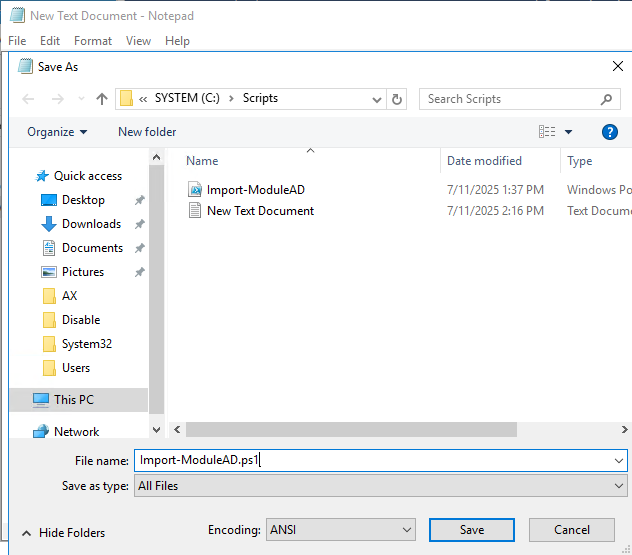Click pin icon next to Downloads
The height and width of the screenshot is (555, 632).
click(139, 224)
